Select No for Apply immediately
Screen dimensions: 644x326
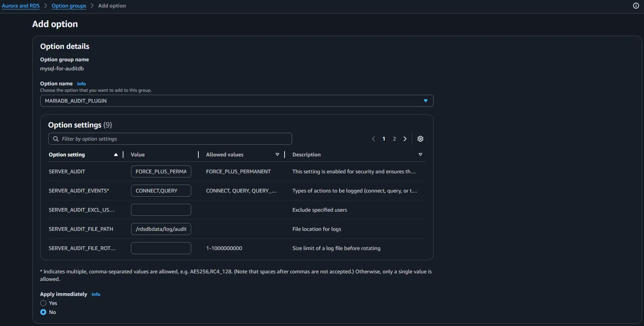(x=43, y=312)
